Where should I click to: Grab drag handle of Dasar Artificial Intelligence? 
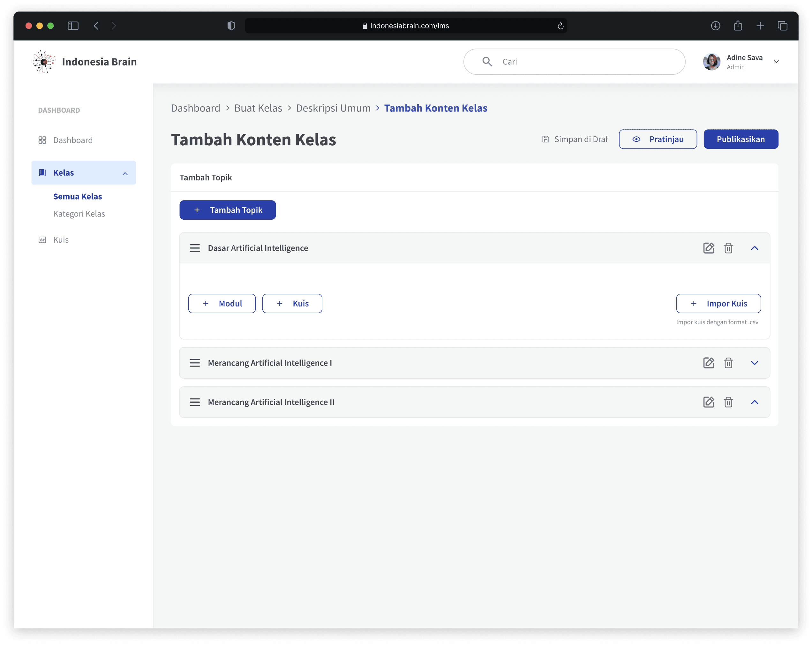(x=195, y=248)
